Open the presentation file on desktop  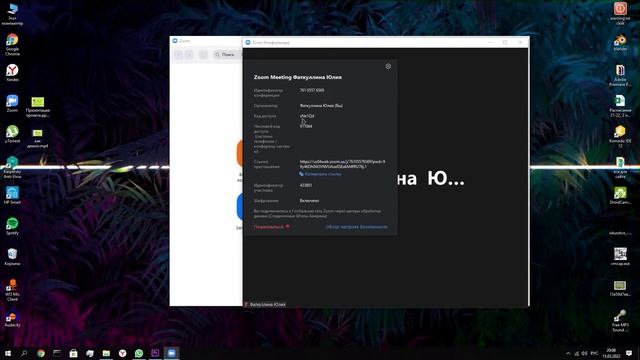pyautogui.click(x=38, y=107)
